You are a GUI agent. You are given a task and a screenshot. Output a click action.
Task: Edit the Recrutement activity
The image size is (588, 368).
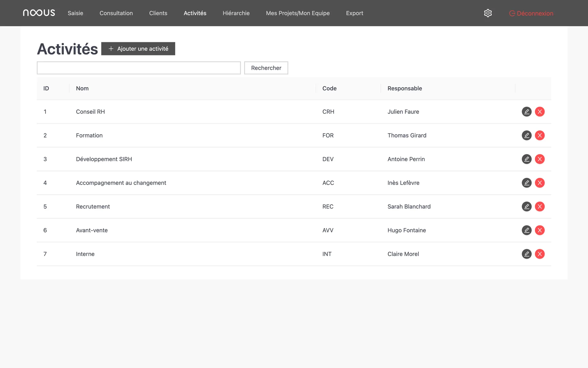click(526, 206)
